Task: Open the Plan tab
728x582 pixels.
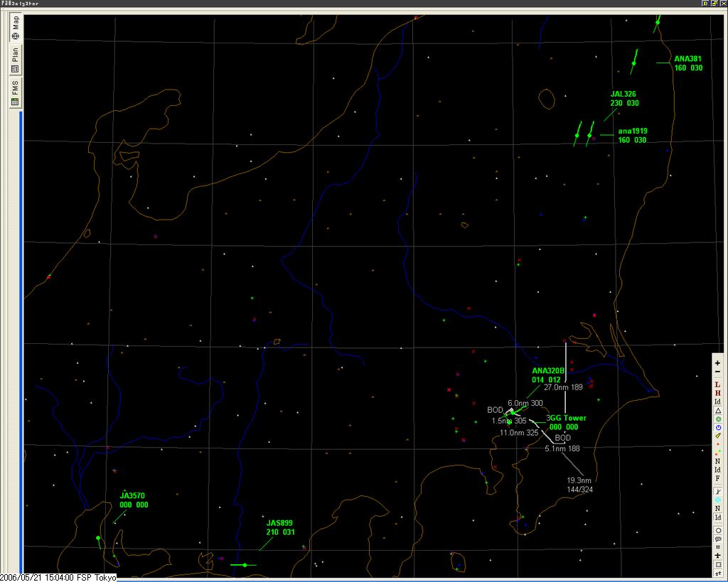Action: [16, 60]
